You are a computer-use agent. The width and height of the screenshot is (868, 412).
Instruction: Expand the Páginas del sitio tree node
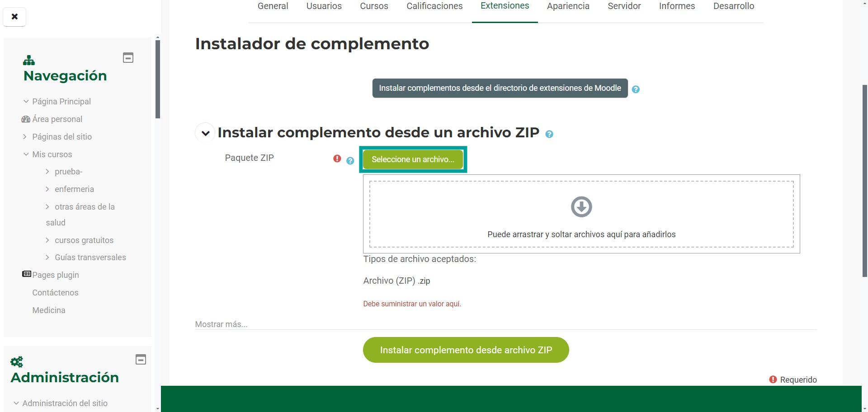25,136
